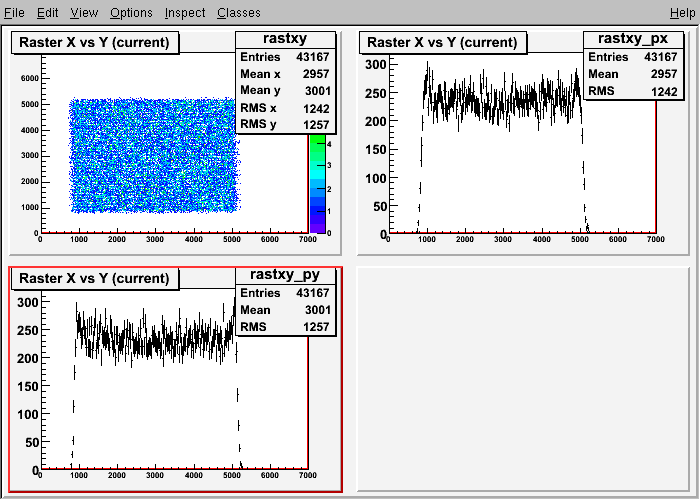Click RMS x value 1242 in the rastxy stats box
This screenshot has width=700, height=500.
[316, 108]
